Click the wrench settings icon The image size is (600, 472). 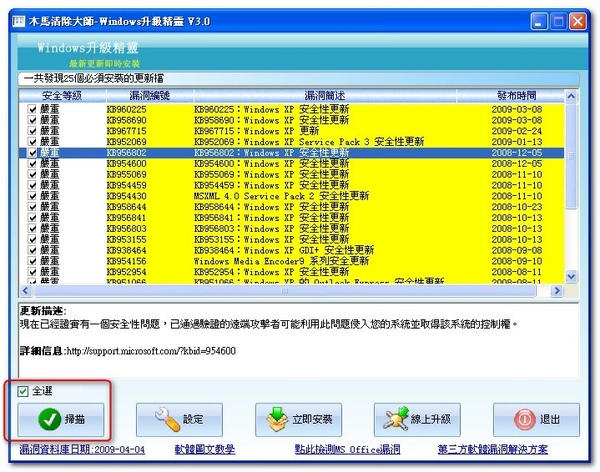(x=167, y=420)
